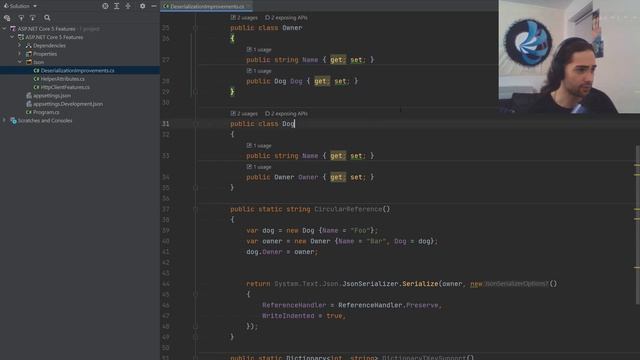Click 'JsonSerializer' in the return statement

pyautogui.click(x=370, y=284)
